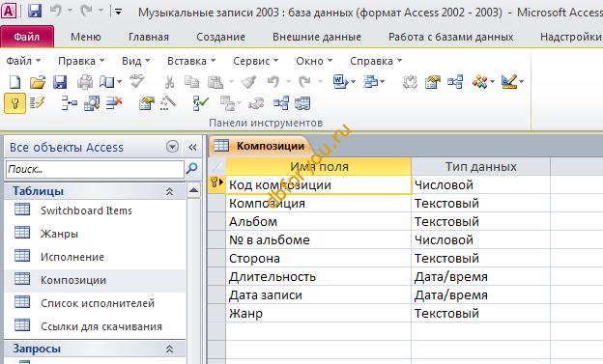Viewport: 603px width, 364px height.
Task: Switch to the Создание ribbon tab
Action: point(220,37)
